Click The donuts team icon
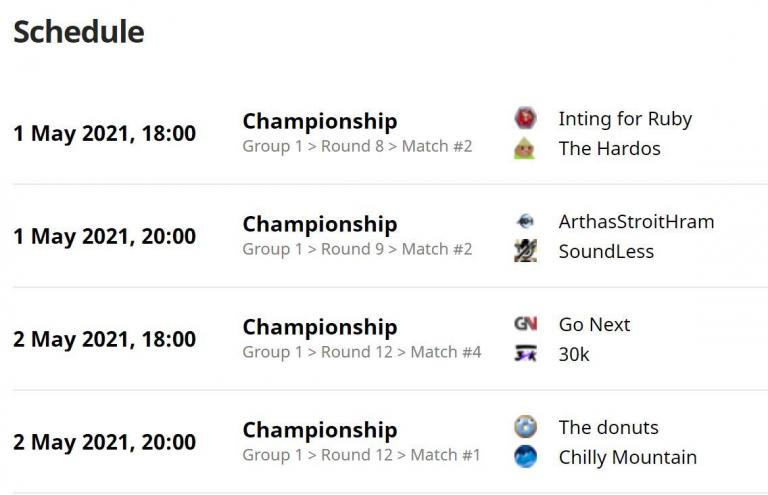The image size is (768, 495). pos(525,427)
